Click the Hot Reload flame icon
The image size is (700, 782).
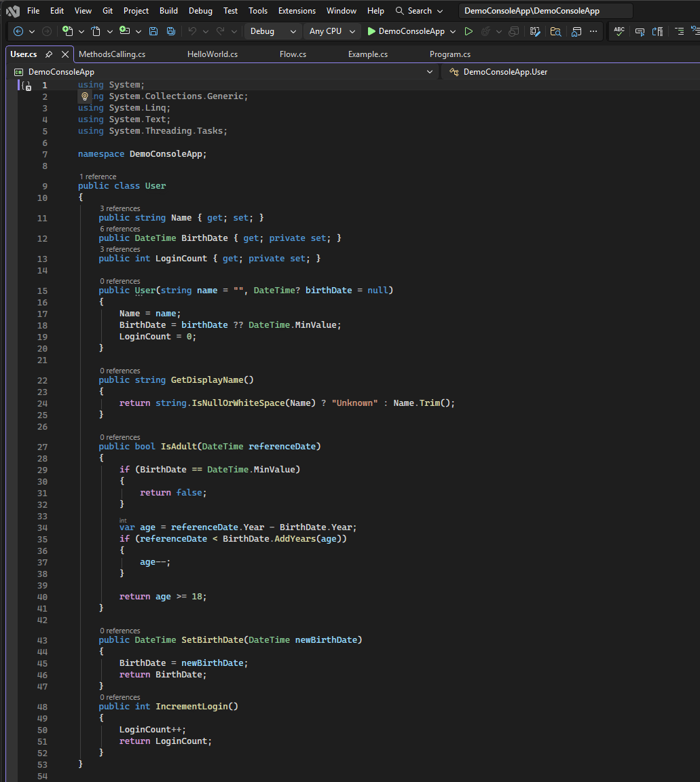[x=485, y=31]
